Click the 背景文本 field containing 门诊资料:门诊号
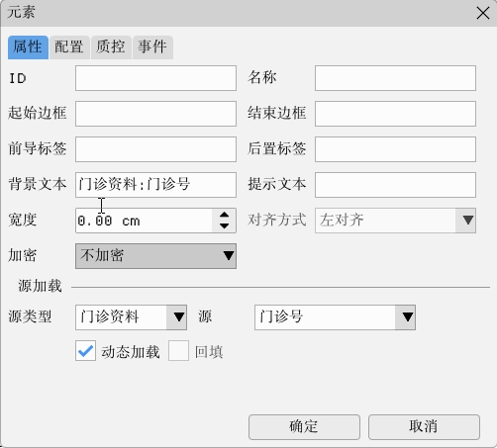This screenshot has height=448, width=497. click(155, 185)
